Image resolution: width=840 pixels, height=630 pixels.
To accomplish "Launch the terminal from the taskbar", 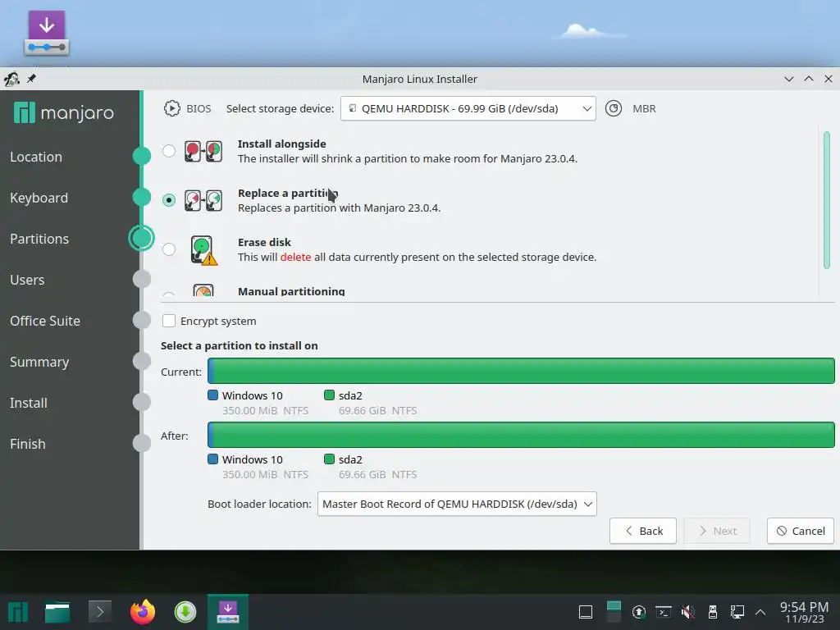I will click(x=99, y=612).
